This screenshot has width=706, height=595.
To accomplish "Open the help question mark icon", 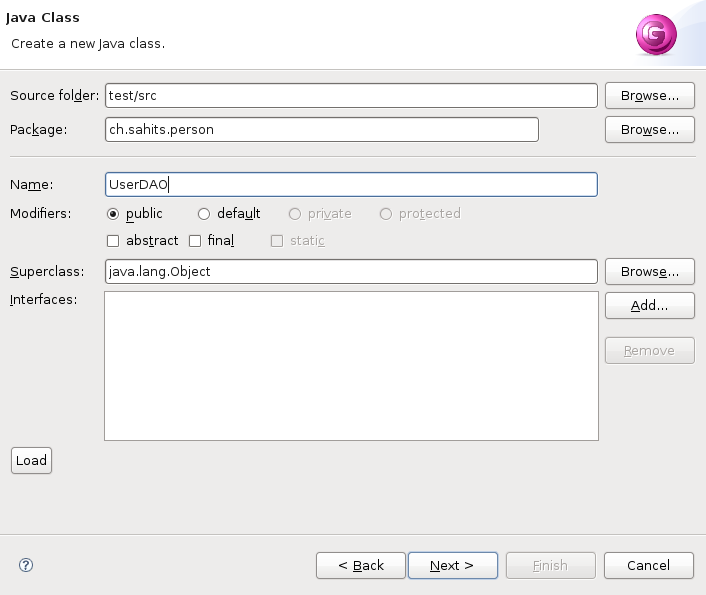I will pos(26,565).
